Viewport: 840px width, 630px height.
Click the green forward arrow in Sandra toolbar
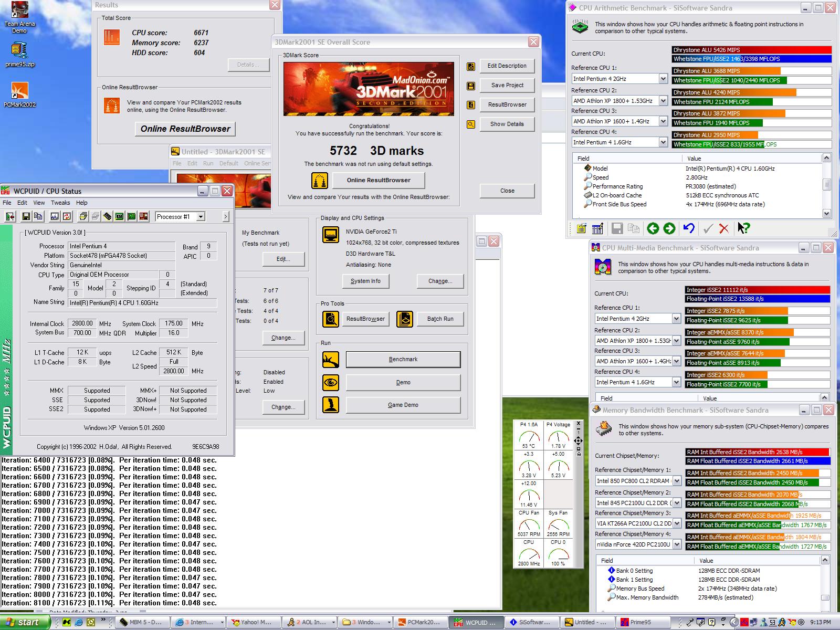669,228
